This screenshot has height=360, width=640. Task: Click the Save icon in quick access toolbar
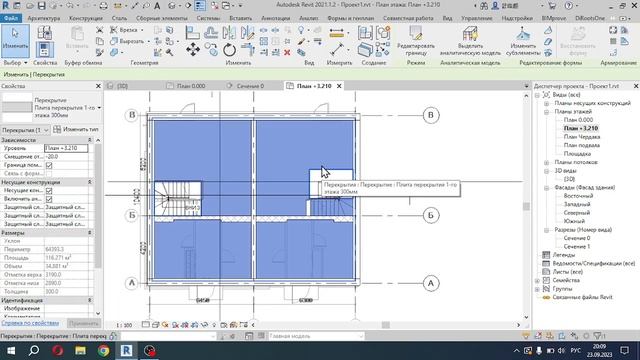coord(42,6)
